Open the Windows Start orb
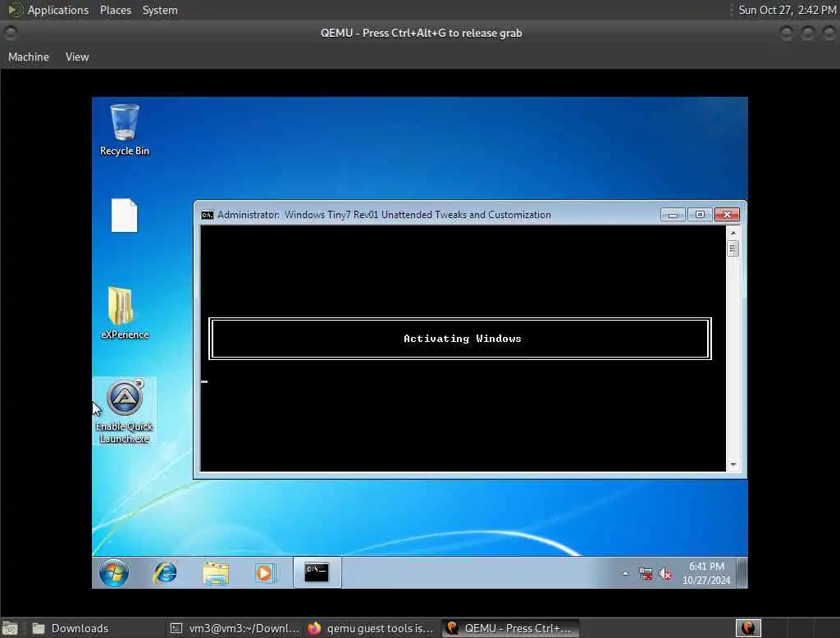 113,572
